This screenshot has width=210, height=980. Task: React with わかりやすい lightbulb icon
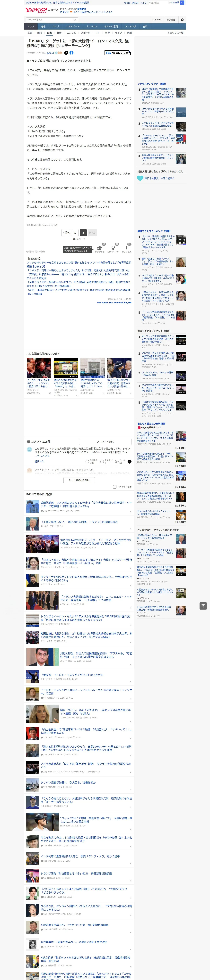point(113,248)
